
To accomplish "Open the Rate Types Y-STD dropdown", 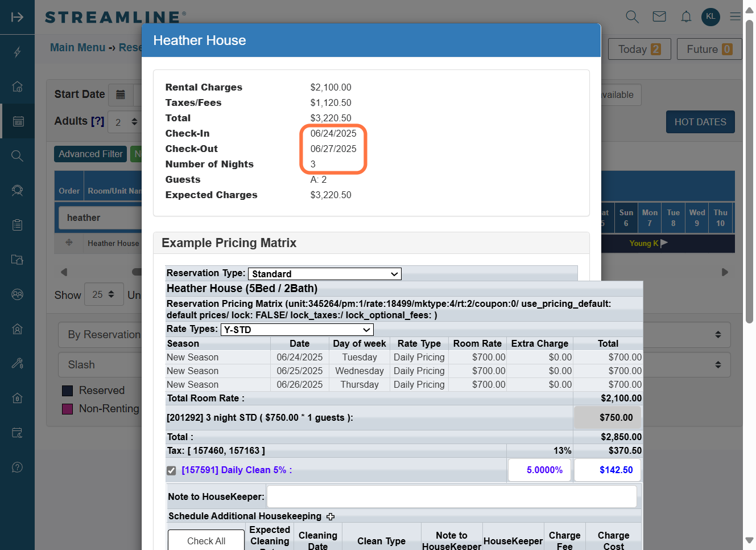I will [297, 330].
